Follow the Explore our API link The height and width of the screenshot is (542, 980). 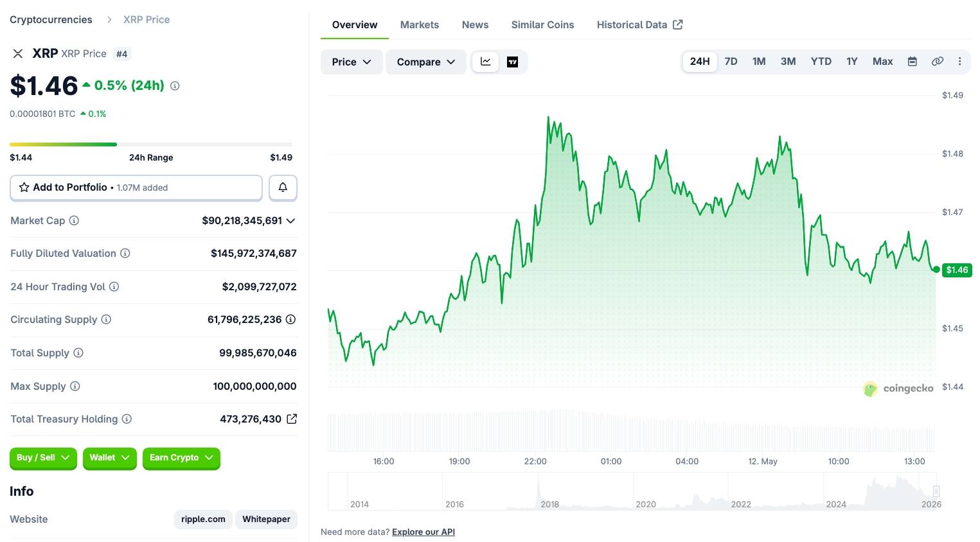click(x=423, y=532)
